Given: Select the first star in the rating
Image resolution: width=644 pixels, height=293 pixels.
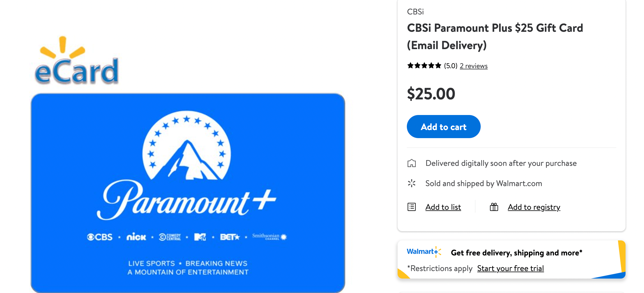Looking at the screenshot, I should click(x=411, y=66).
